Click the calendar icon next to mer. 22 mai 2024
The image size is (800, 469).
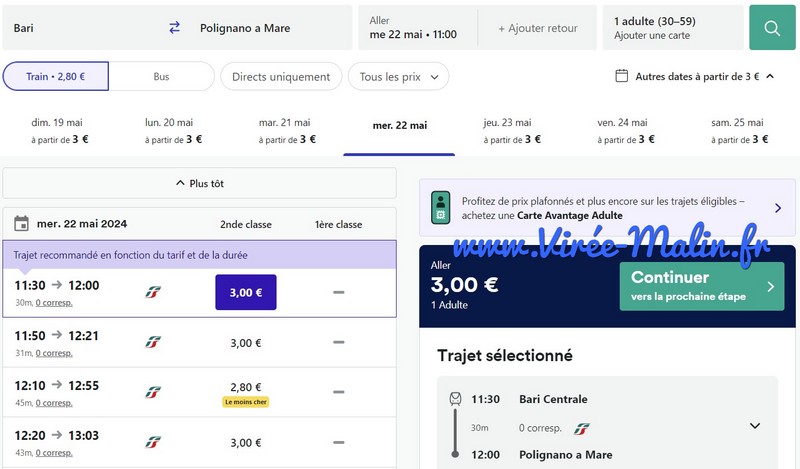click(x=22, y=224)
